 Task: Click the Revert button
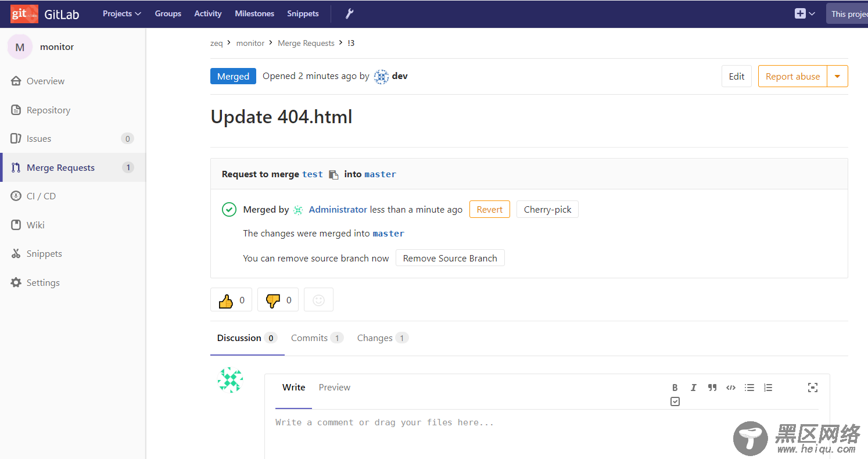pyautogui.click(x=490, y=209)
